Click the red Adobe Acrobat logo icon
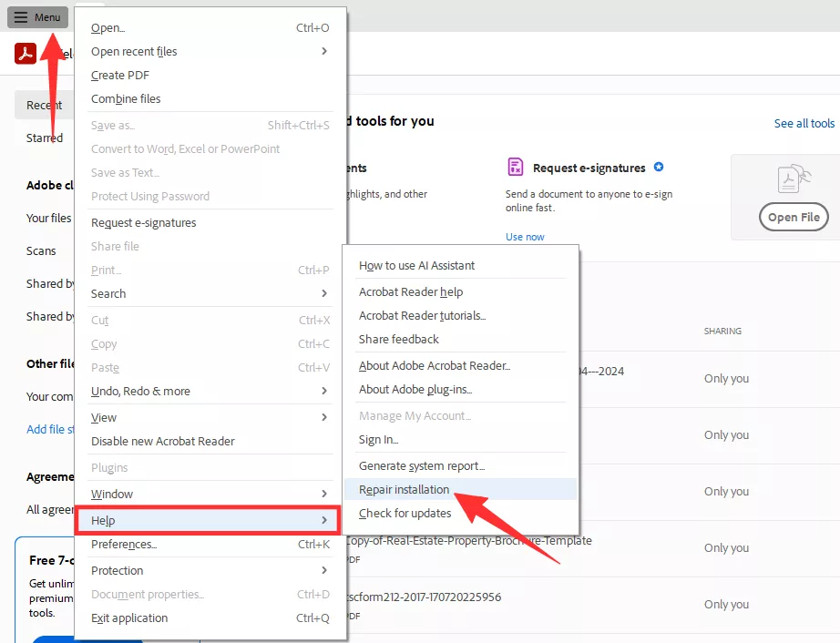Screen dimensions: 840x643 (25, 53)
